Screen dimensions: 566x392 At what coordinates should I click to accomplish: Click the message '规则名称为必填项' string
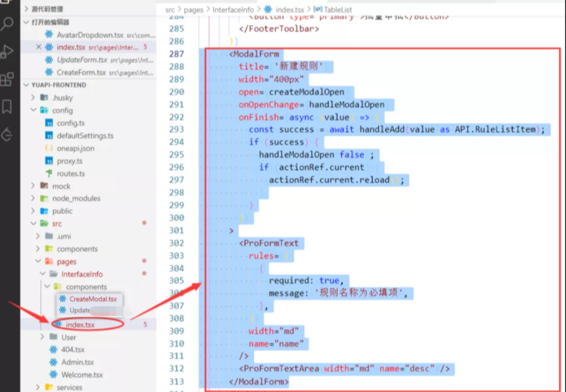tap(359, 293)
